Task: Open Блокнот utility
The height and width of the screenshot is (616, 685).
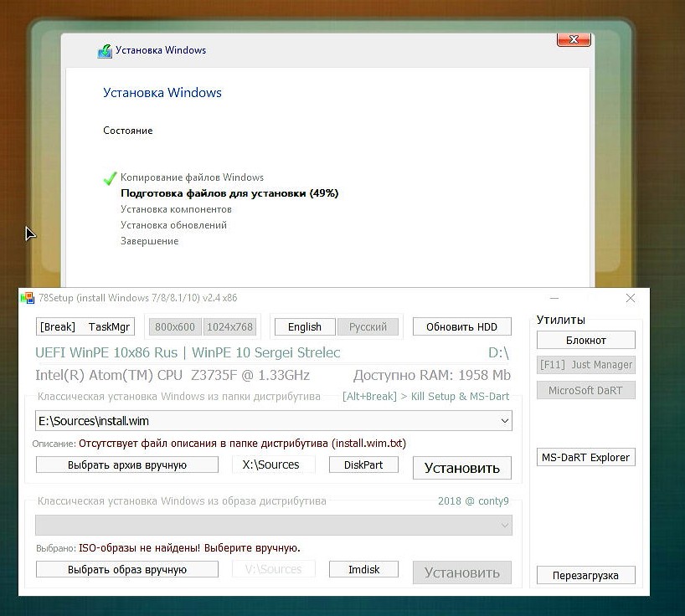Action: point(586,340)
